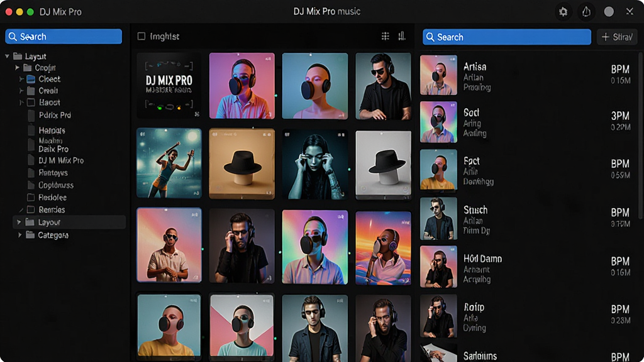The image size is (644, 362).
Task: Collapse the Layaut tree root
Action: 7,56
